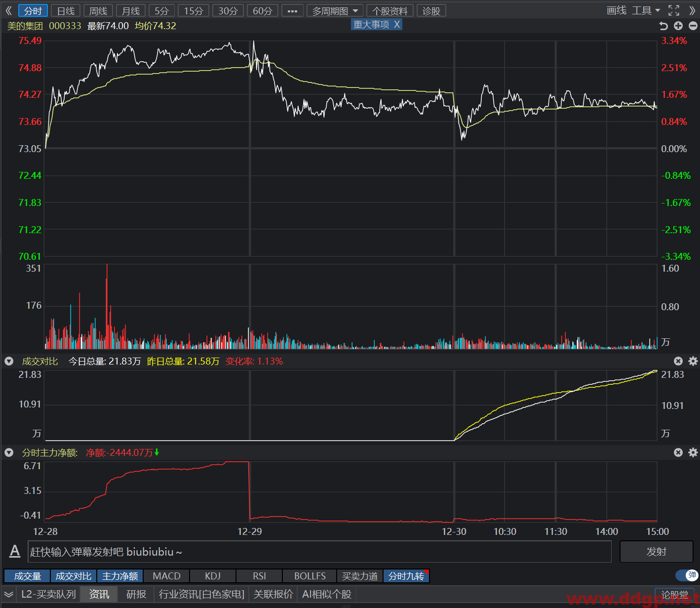This screenshot has height=608, width=700.
Task: Zoom in chart with plus circle icon
Action: pos(678,26)
